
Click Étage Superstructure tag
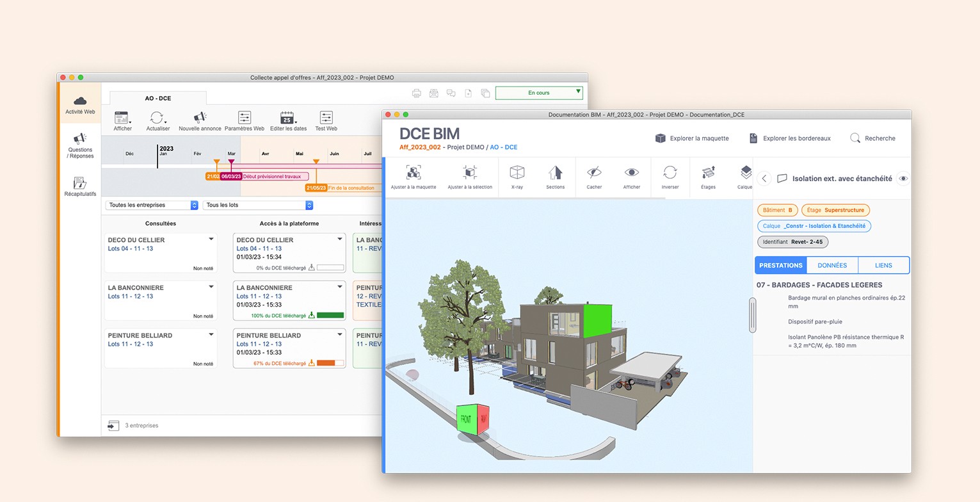pos(835,210)
